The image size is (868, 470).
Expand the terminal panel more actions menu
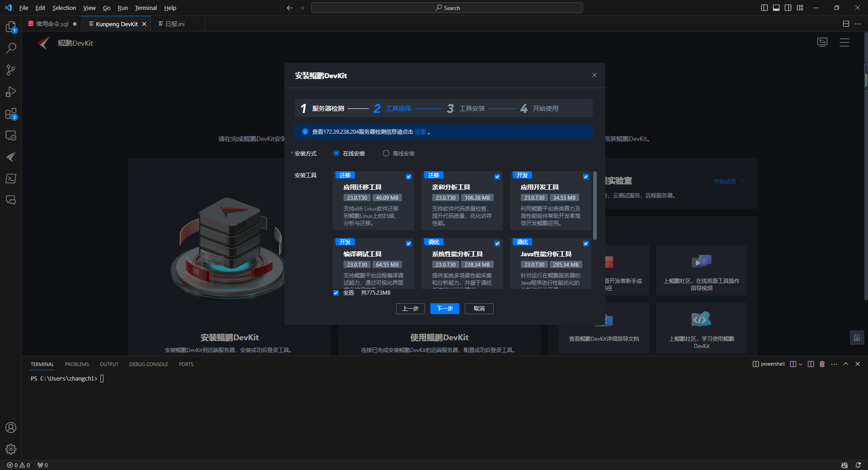(x=834, y=364)
